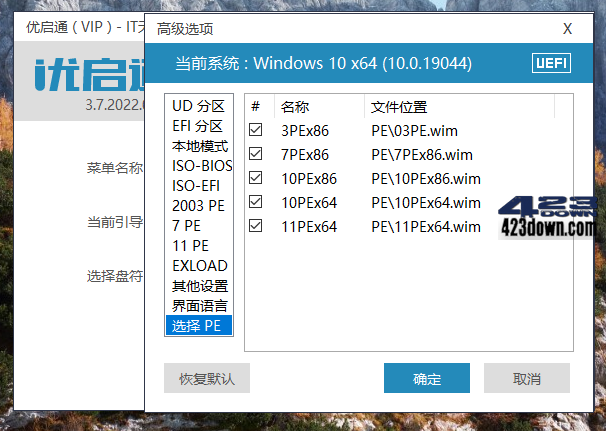Uncheck the 11PEx64 checkbox

coord(256,227)
